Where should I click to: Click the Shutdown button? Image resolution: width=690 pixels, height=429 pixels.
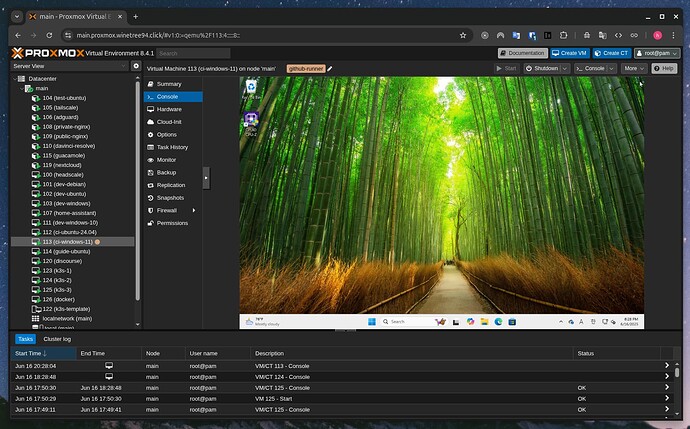542,69
